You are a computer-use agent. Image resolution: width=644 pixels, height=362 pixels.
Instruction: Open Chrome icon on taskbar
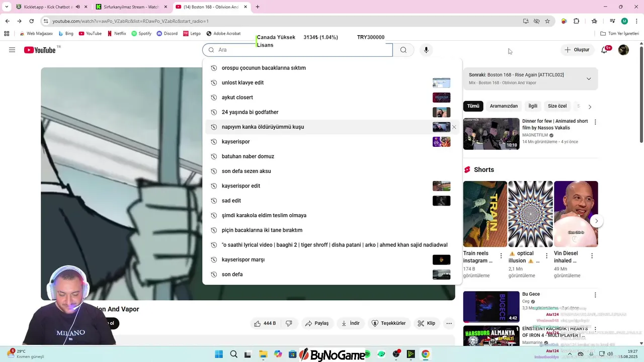(x=426, y=354)
